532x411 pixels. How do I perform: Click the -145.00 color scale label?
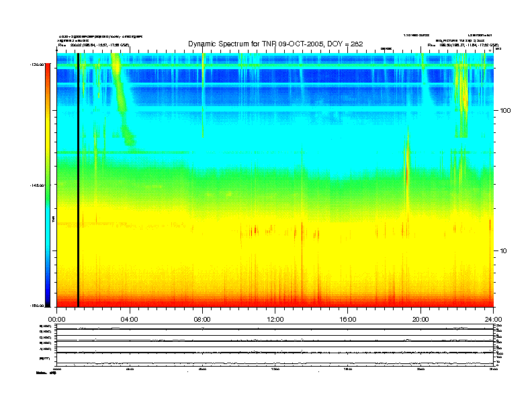click(x=36, y=185)
